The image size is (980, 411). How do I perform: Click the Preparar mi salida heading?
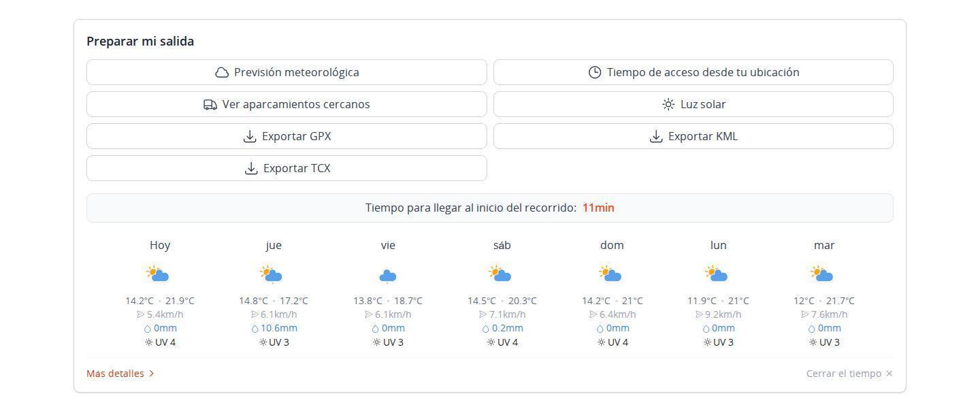click(140, 41)
